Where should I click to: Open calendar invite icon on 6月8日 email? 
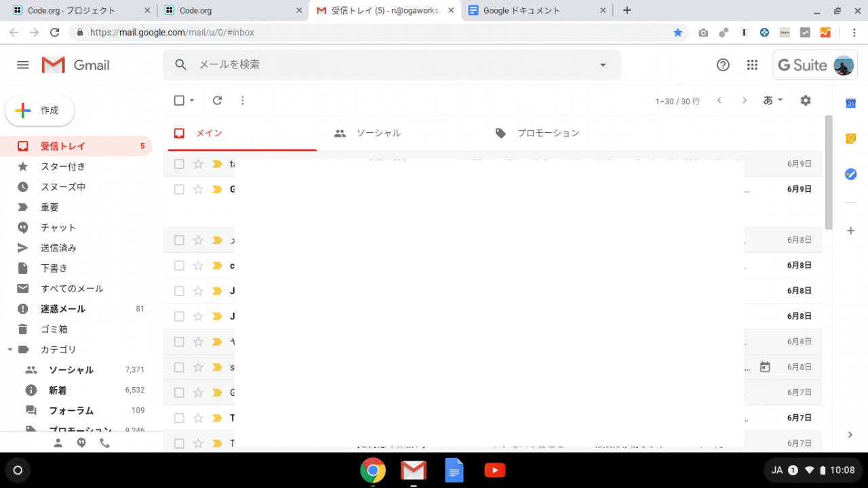765,367
